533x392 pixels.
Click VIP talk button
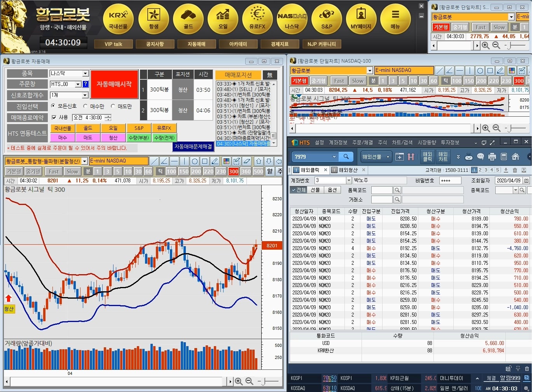(x=114, y=44)
